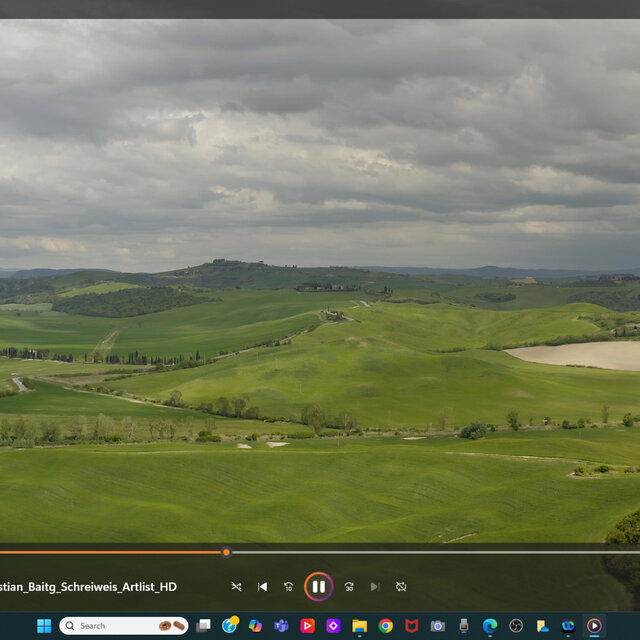The height and width of the screenshot is (640, 640).
Task: Jump to the next track
Action: click(375, 587)
